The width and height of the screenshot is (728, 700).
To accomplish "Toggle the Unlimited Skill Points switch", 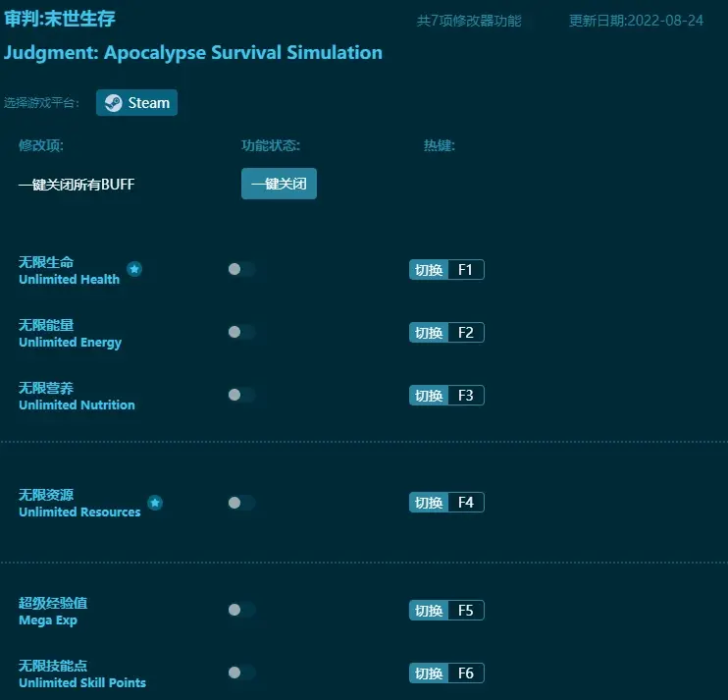I will [x=240, y=673].
